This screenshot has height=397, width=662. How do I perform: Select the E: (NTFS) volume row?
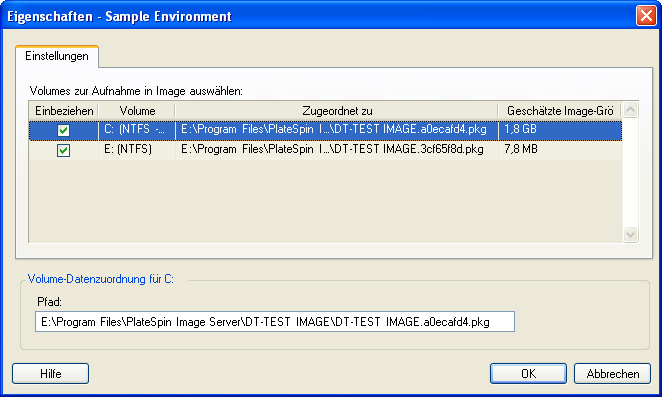point(326,150)
